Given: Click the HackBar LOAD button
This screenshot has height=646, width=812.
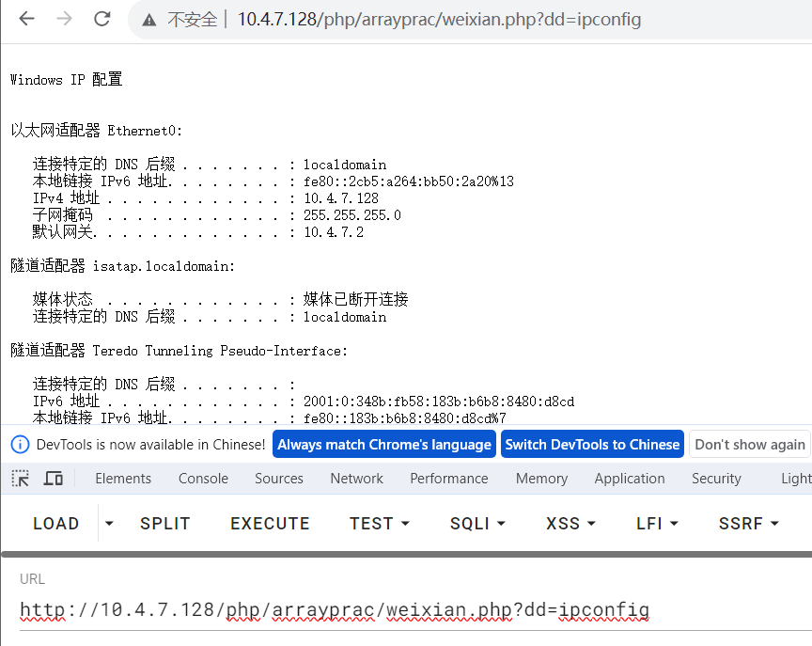Looking at the screenshot, I should [56, 523].
